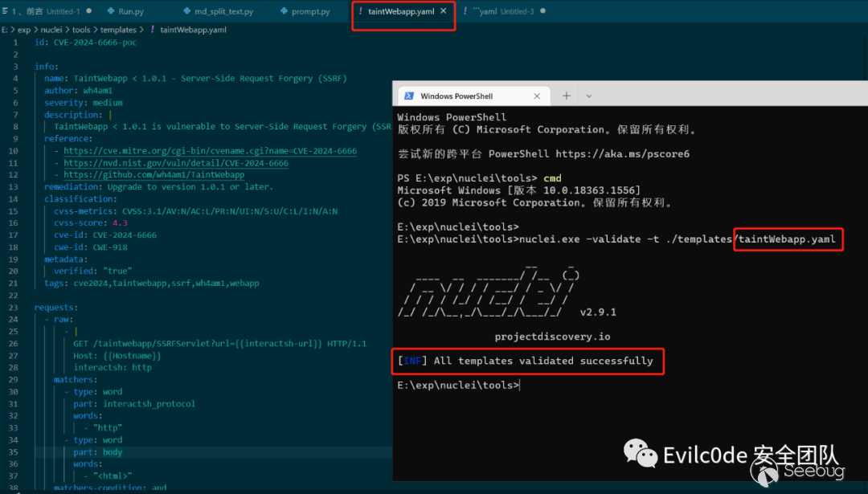
Task: Click the cvss-metrics CVSS:3.1 line
Action: 195,211
